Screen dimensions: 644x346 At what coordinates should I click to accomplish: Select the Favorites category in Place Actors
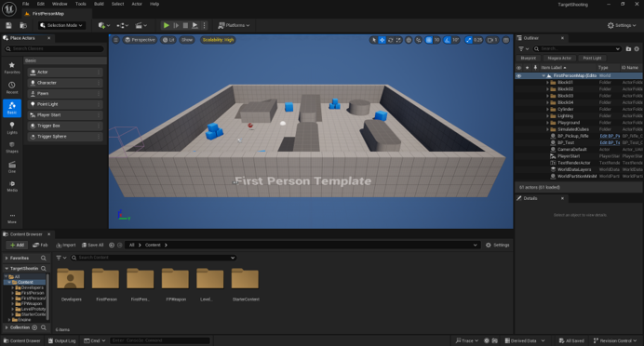click(12, 68)
